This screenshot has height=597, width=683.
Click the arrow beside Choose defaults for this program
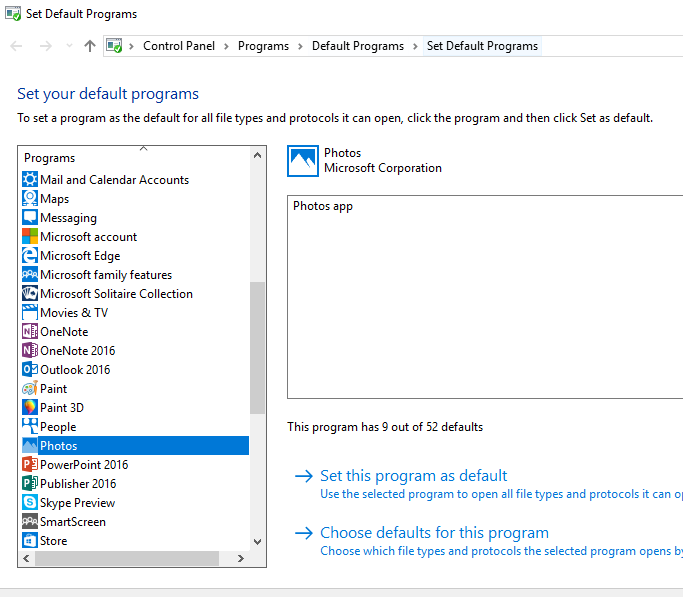click(x=304, y=533)
